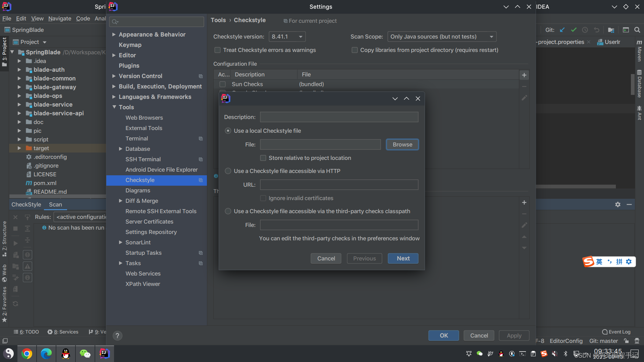Image resolution: width=644 pixels, height=362 pixels.
Task: Select pom.xml in the project tree
Action: click(x=45, y=183)
